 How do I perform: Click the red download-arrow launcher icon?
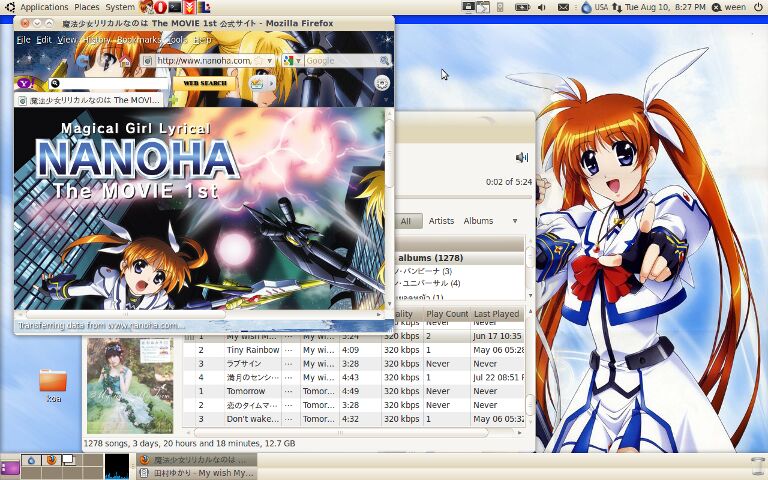coord(190,7)
